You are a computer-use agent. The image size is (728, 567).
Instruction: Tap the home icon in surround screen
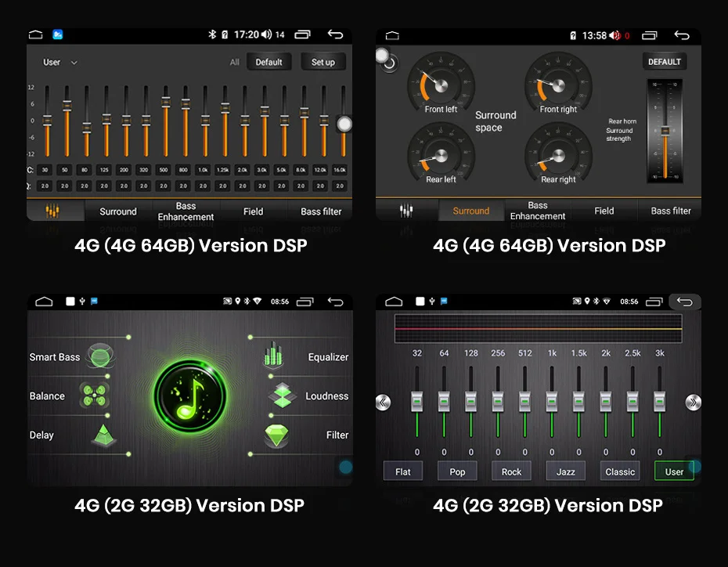pos(392,35)
